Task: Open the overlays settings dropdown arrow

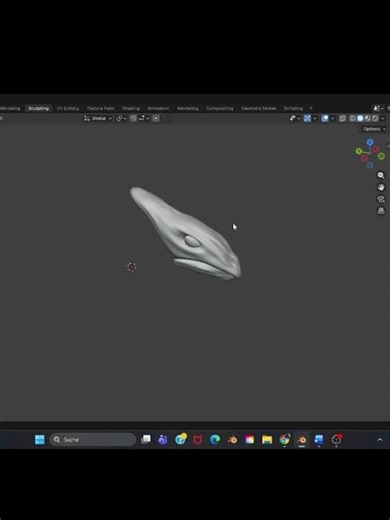Action: (333, 118)
